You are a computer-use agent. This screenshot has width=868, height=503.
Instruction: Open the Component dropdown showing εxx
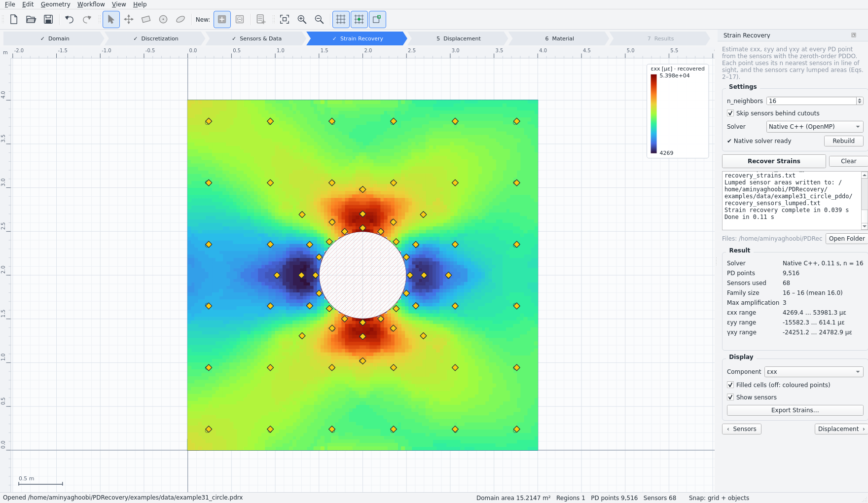(814, 372)
